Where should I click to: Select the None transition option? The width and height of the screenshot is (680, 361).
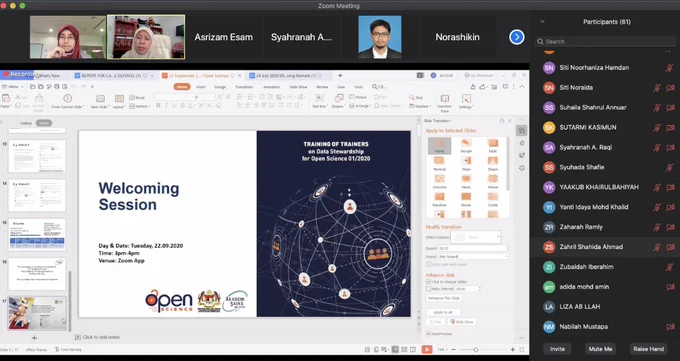click(439, 146)
